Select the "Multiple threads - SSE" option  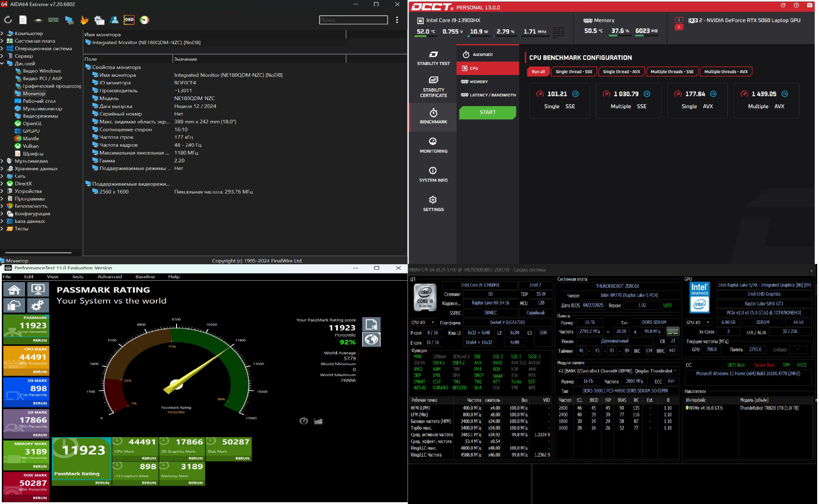[672, 71]
